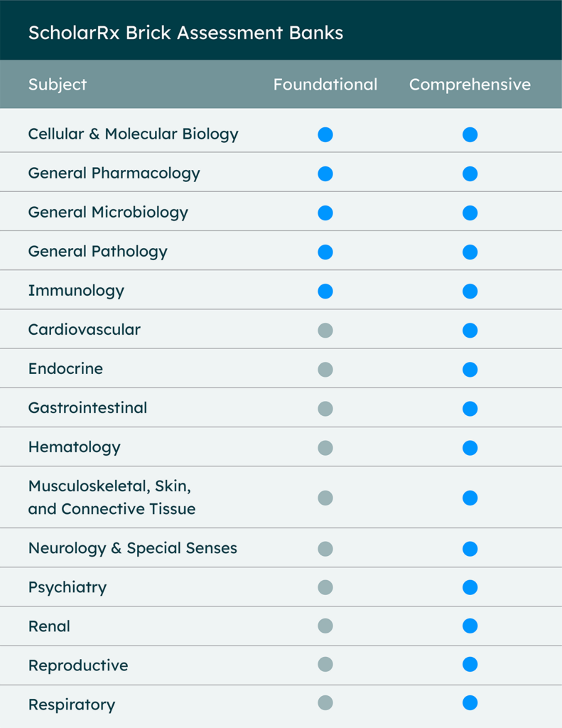This screenshot has width=562, height=728.
Task: Select the Foundational column header
Action: coord(325,85)
